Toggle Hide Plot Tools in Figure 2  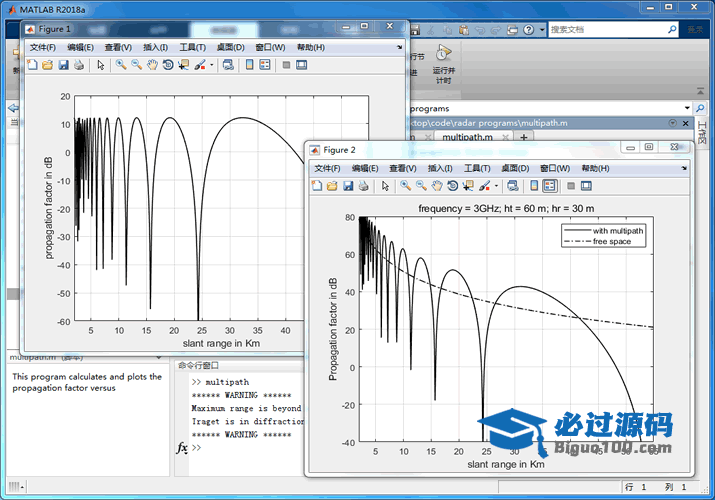571,186
